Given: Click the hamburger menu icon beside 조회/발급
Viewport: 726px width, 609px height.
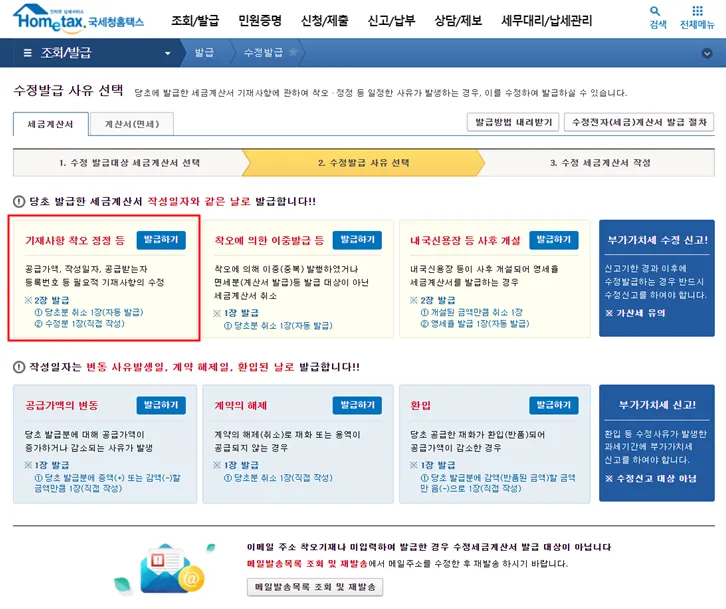Looking at the screenshot, I should click(27, 53).
